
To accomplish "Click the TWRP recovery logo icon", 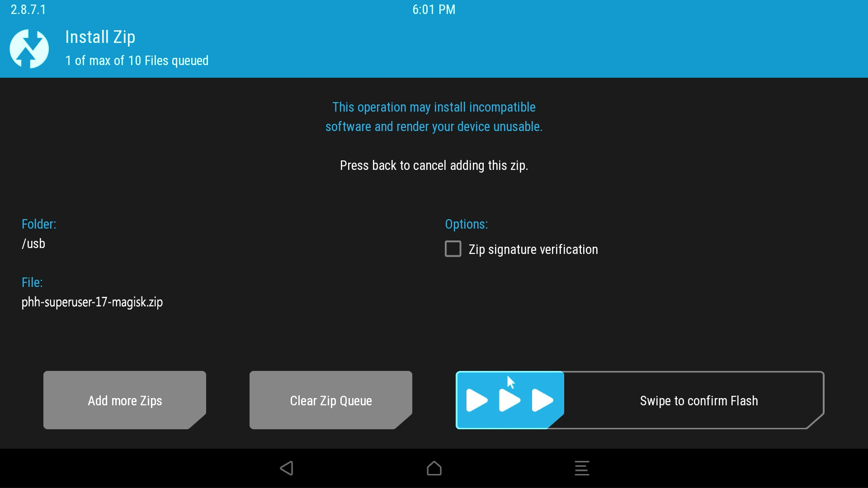I will 30,47.
